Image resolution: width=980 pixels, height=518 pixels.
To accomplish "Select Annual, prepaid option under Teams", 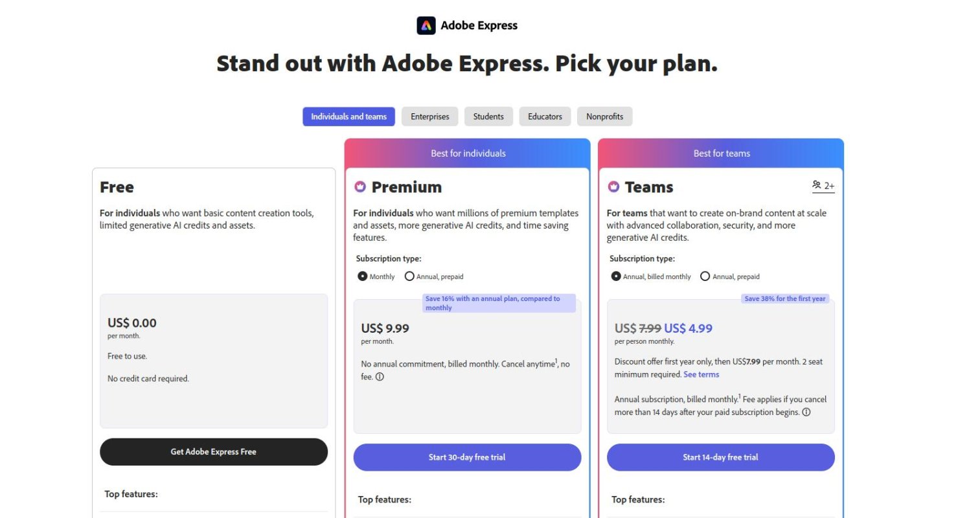I will [x=705, y=276].
